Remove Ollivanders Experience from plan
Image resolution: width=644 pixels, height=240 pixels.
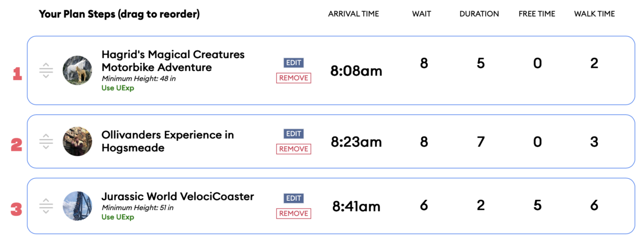pos(294,149)
